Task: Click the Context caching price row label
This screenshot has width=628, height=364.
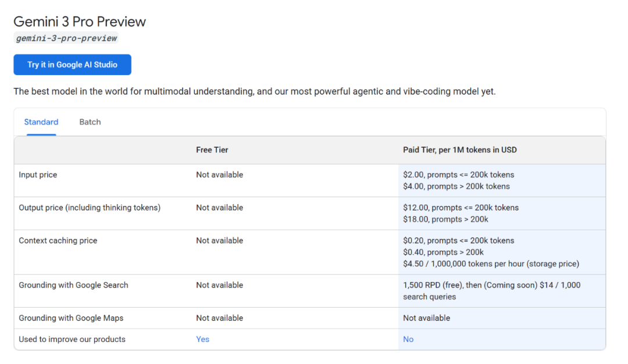Action: tap(58, 241)
